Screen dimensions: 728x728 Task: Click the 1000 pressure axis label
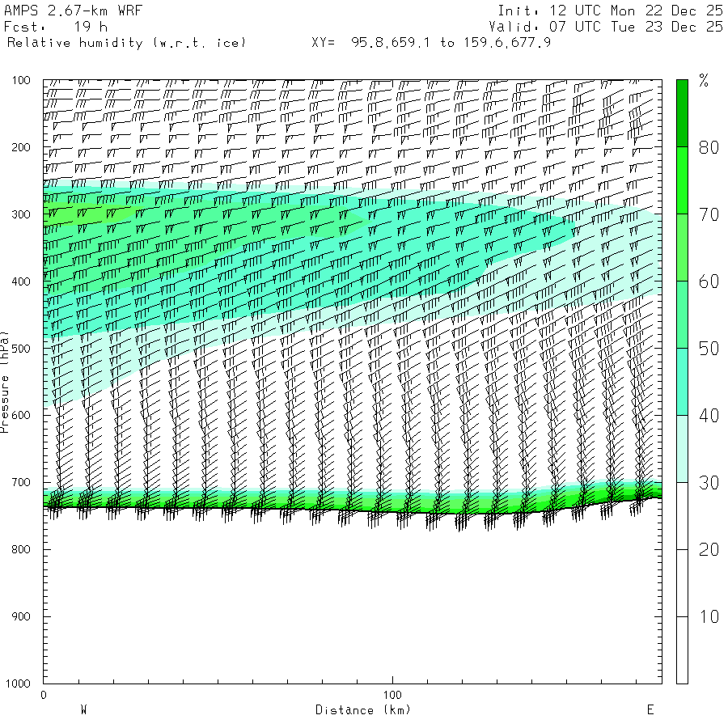point(18,684)
